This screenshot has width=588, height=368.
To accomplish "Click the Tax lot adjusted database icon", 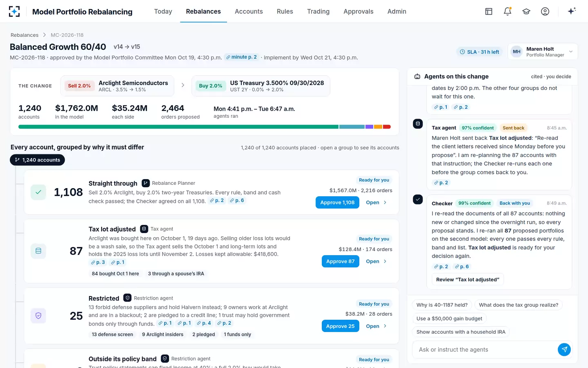I will pyautogui.click(x=38, y=251).
